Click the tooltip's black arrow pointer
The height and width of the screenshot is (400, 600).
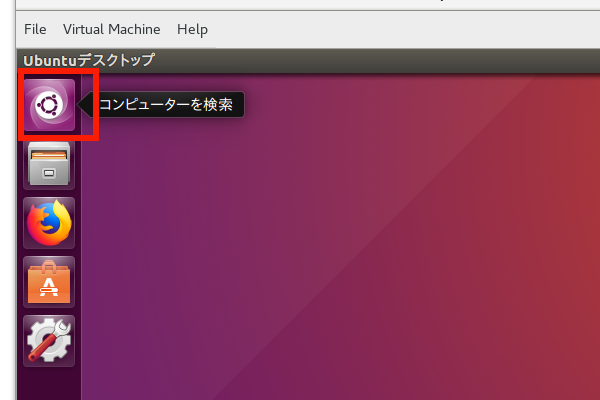(84, 104)
